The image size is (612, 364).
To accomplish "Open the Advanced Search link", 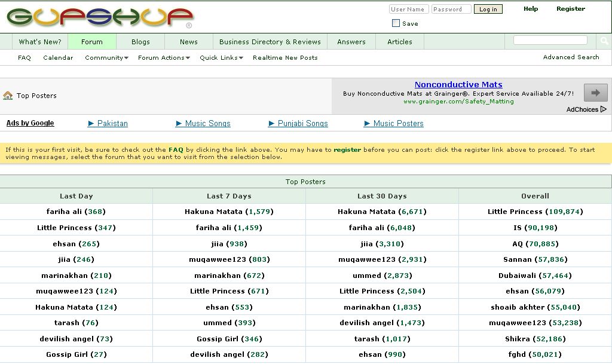I will click(x=571, y=57).
